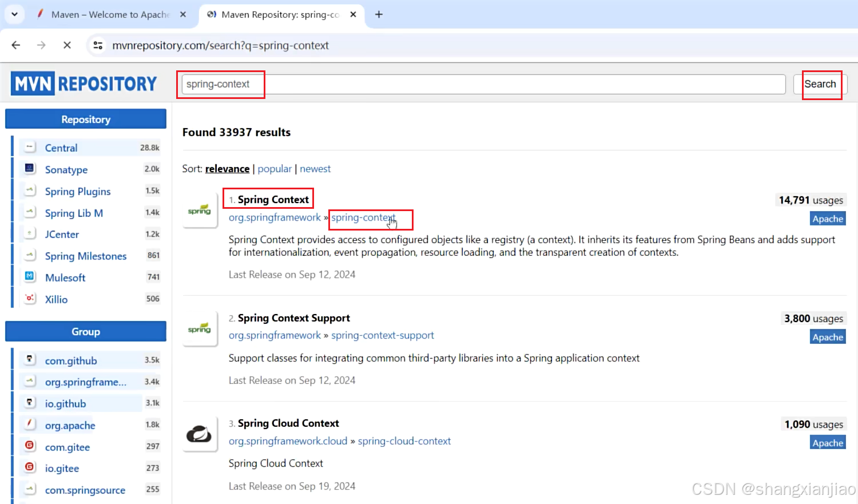Open the Spring Cloud Context title
The width and height of the screenshot is (858, 504).
288,423
